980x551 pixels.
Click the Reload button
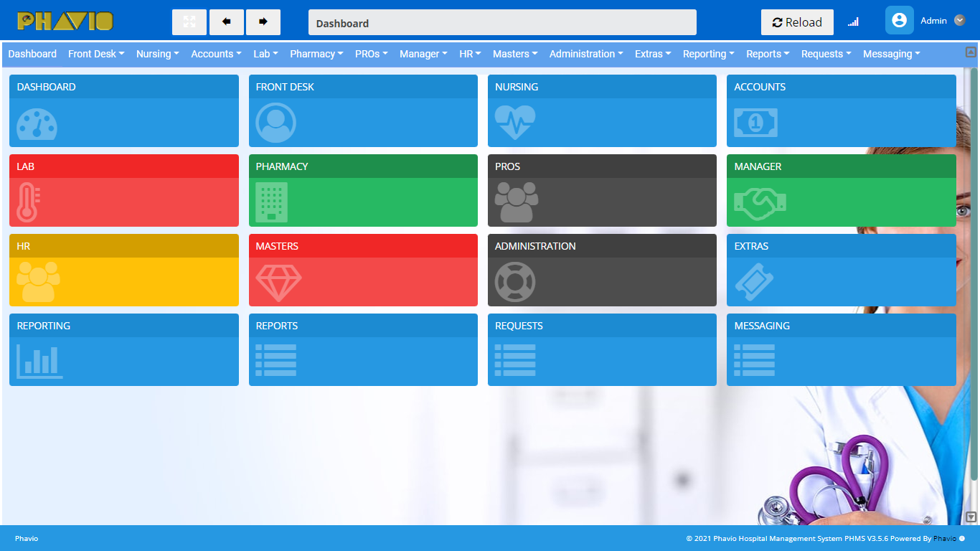click(797, 22)
